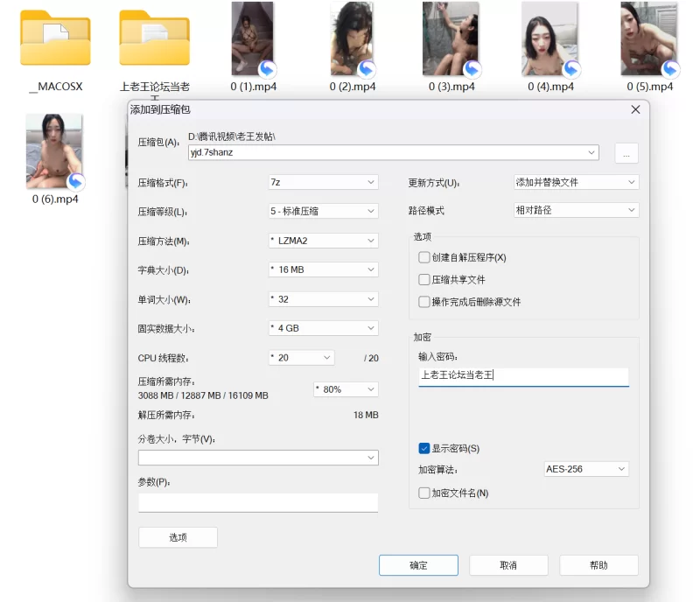The image size is (700, 602).
Task: Select the file 0 (3).mp4
Action: (451, 38)
